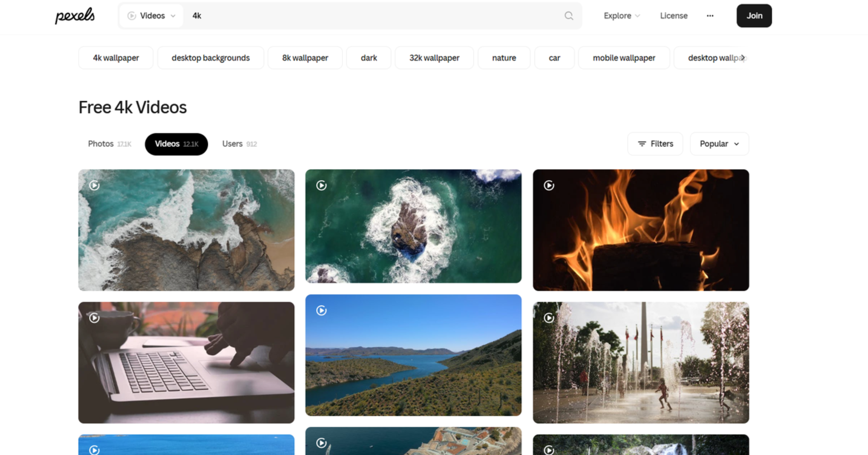Click the play icon on aerial ocean video
868x455 pixels.
point(94,185)
